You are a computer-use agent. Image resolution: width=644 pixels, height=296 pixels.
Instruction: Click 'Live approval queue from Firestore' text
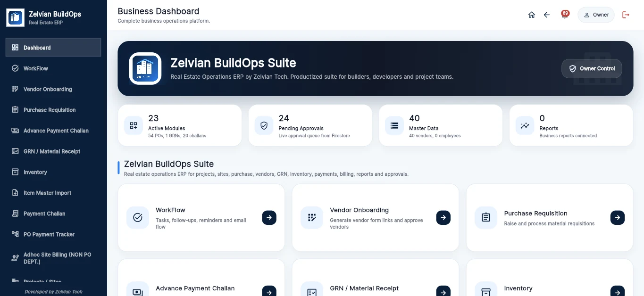[314, 136]
